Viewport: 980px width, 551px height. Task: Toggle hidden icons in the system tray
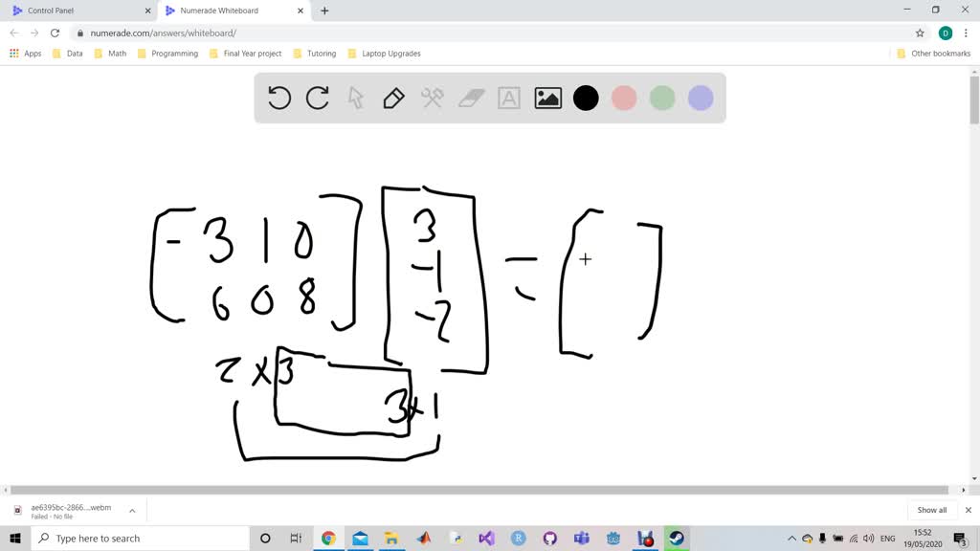pyautogui.click(x=792, y=538)
